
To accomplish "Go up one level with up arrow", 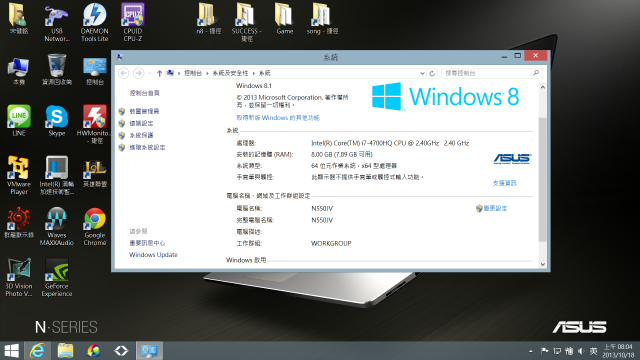I will pyautogui.click(x=160, y=73).
